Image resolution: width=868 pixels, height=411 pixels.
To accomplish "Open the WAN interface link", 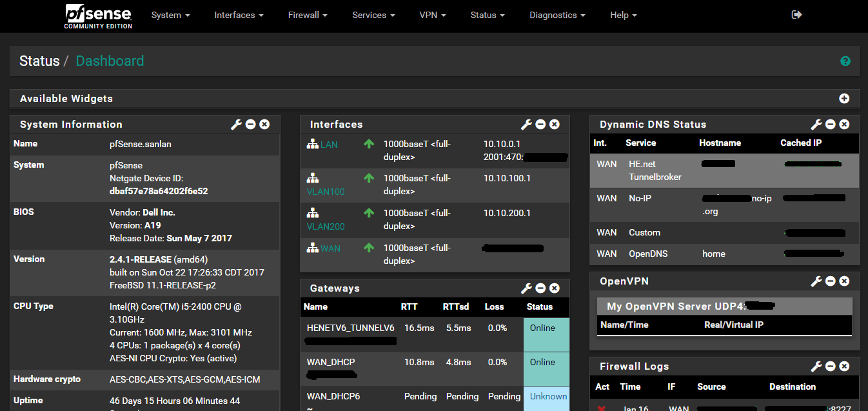I will coord(330,248).
